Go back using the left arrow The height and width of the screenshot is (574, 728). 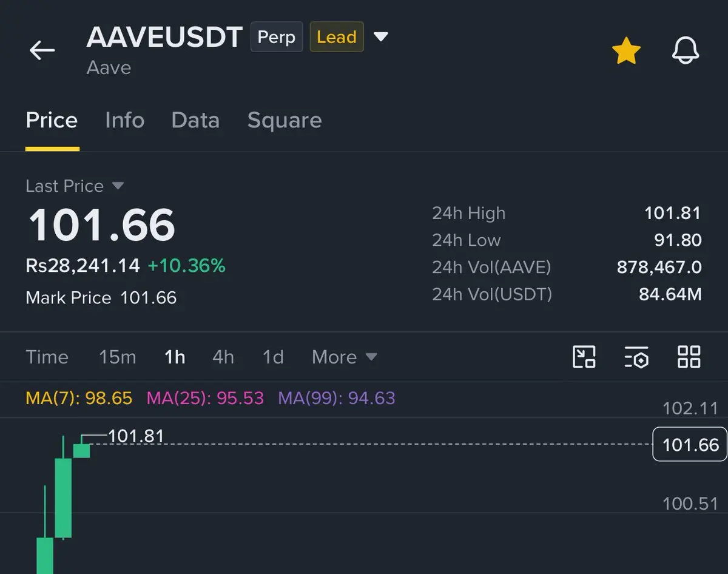tap(42, 50)
